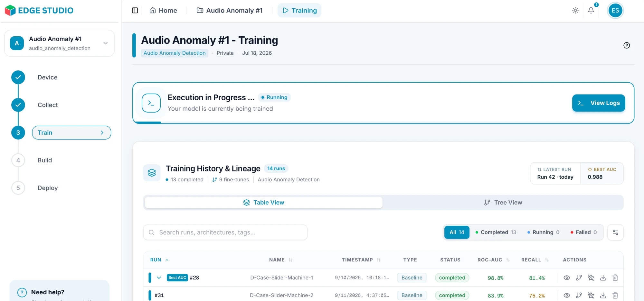Fork run #28 with the branch icon
This screenshot has height=301, width=644.
coord(579,278)
